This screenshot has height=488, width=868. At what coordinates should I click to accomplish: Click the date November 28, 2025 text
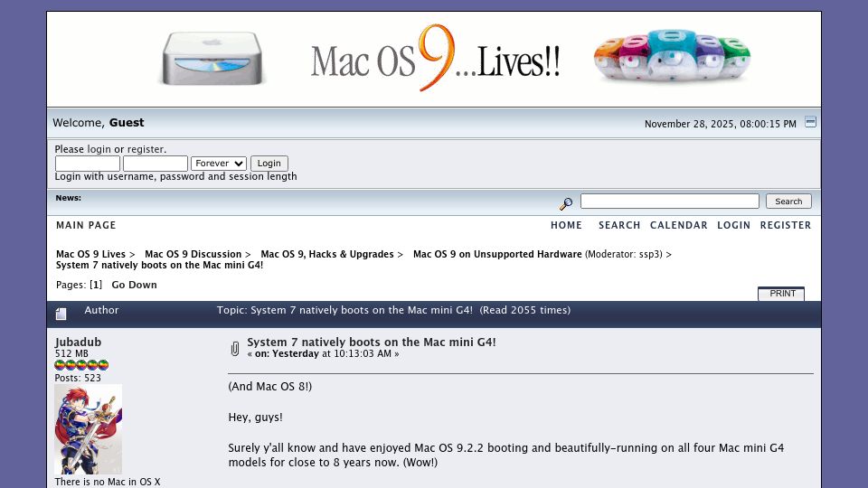(721, 124)
